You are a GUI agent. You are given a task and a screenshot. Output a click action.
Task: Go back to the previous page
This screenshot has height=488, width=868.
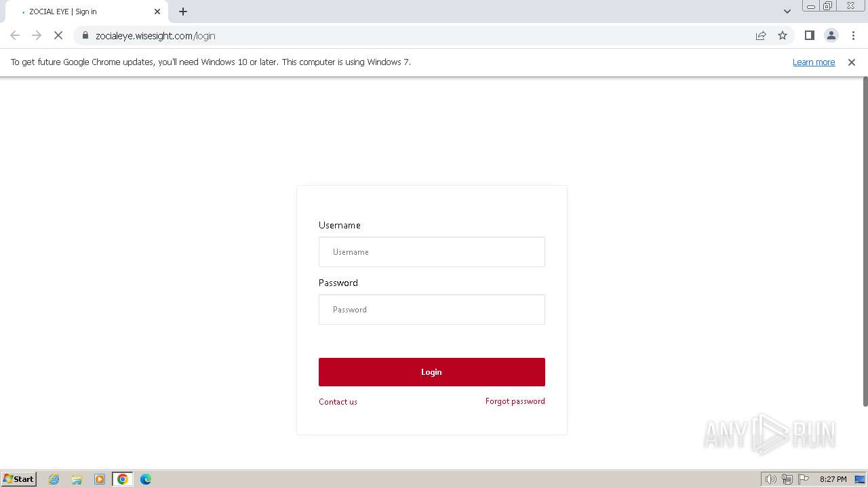tap(15, 35)
